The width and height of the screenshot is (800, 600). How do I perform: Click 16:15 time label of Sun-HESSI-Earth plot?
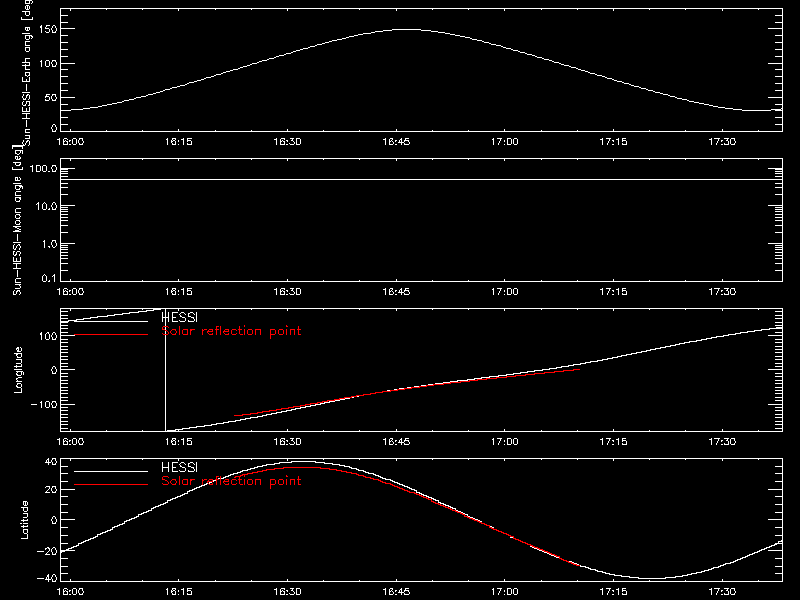[179, 142]
